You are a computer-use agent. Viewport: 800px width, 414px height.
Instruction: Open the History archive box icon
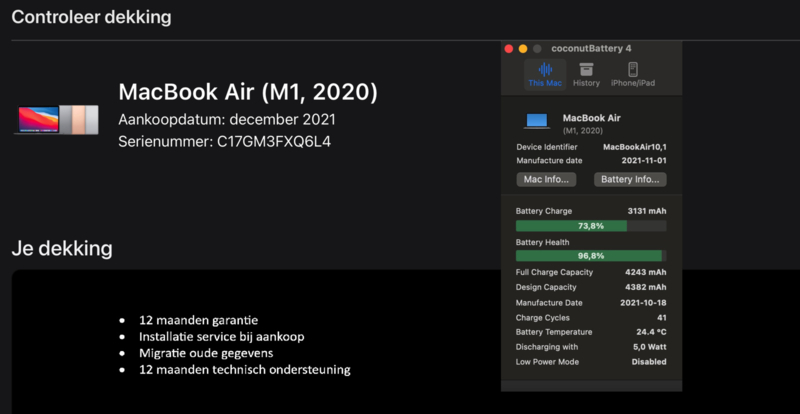pyautogui.click(x=586, y=69)
